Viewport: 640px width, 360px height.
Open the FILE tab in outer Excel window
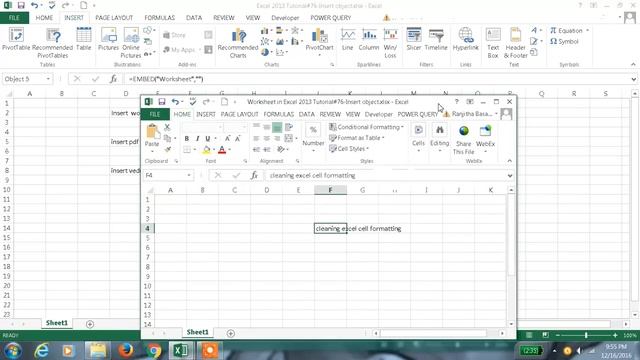(14, 18)
